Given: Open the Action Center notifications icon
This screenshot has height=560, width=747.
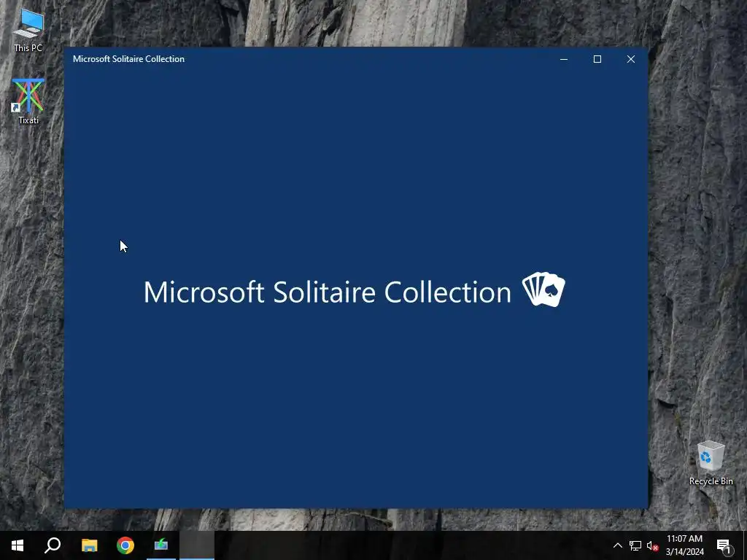Looking at the screenshot, I should pyautogui.click(x=724, y=545).
